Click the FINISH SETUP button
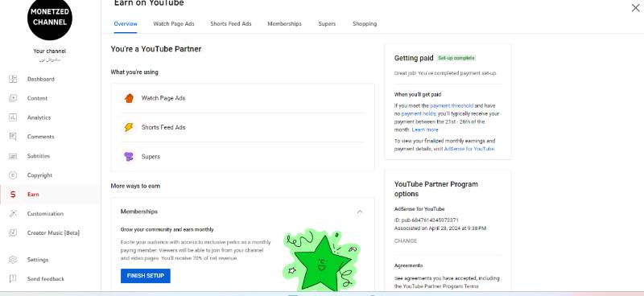The image size is (644, 296). [x=146, y=276]
